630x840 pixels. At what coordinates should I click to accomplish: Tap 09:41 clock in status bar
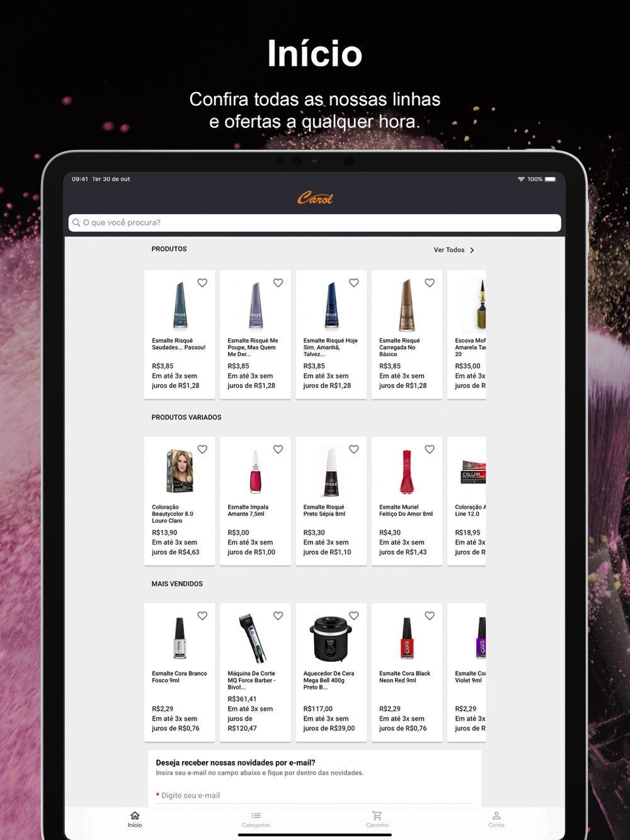click(80, 179)
